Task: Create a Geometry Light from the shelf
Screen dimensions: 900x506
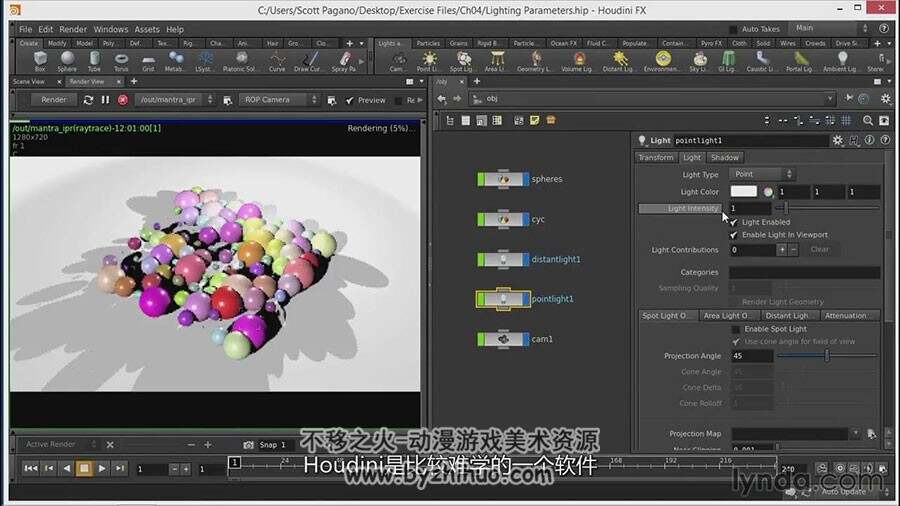Action: click(x=534, y=61)
